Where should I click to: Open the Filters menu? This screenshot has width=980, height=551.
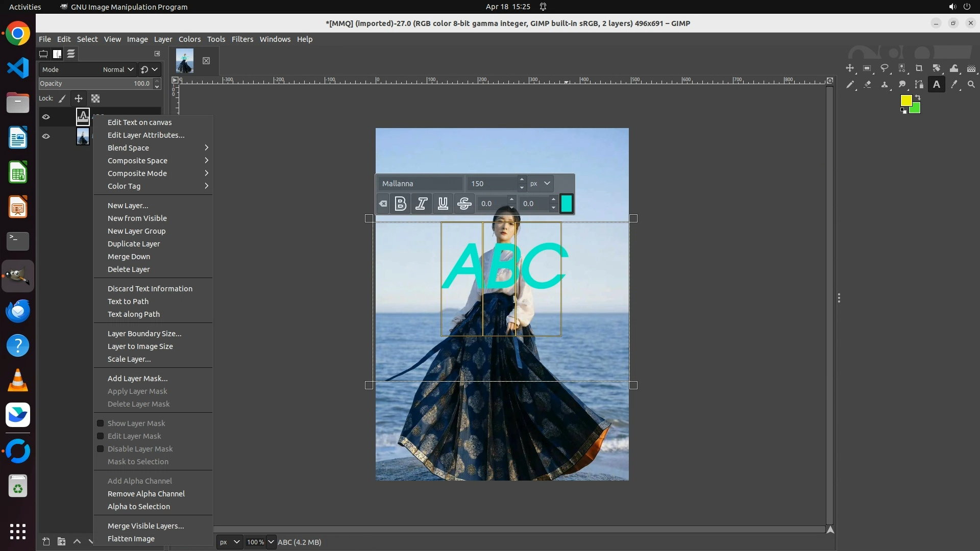(x=242, y=39)
